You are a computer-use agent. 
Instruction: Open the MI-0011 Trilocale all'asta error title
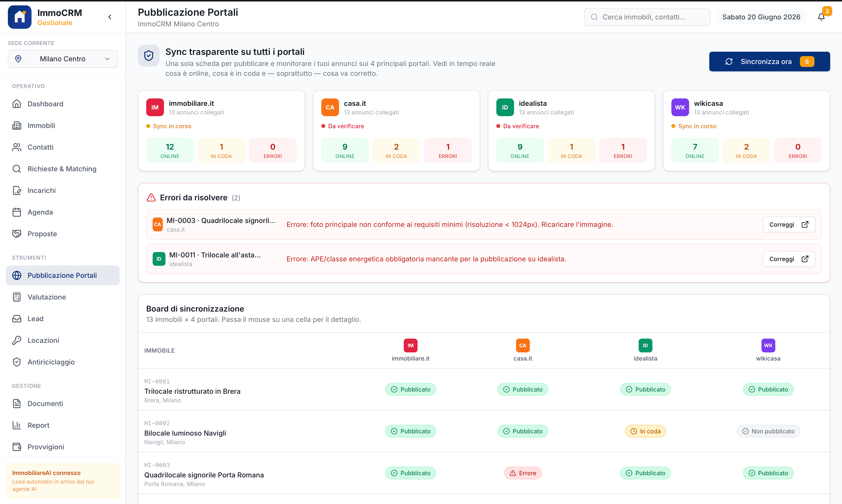pos(215,255)
